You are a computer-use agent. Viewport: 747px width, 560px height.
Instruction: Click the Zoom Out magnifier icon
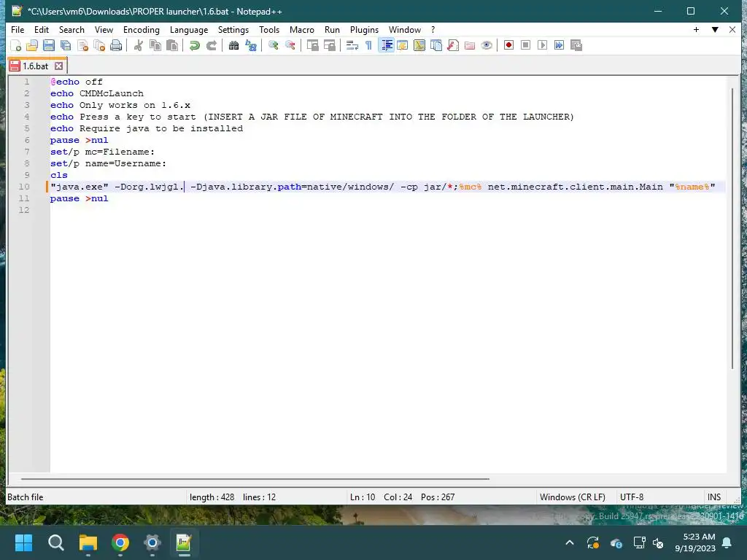point(290,45)
